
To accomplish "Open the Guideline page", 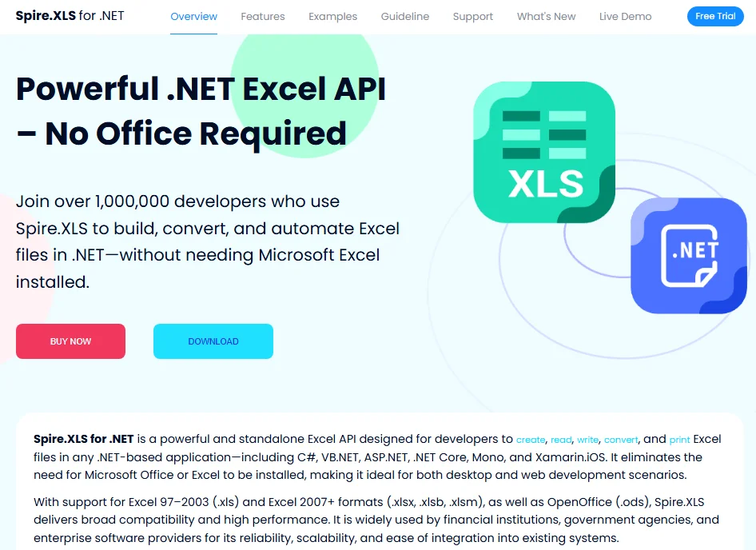I will point(405,15).
